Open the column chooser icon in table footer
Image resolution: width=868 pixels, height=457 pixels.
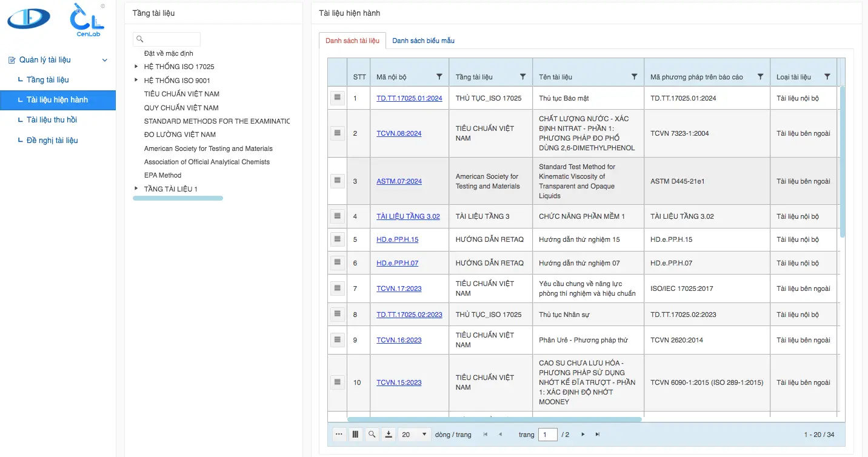(356, 435)
